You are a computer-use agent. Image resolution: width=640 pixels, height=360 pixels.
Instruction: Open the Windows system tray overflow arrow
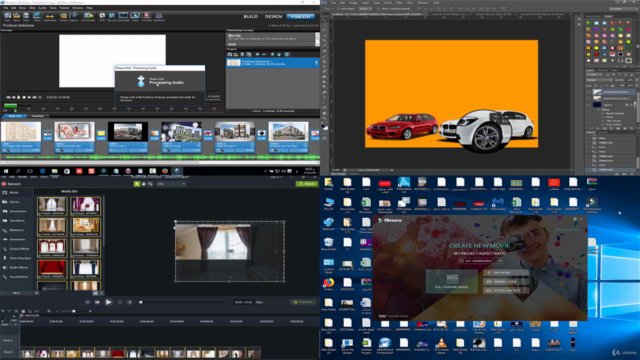[x=265, y=171]
